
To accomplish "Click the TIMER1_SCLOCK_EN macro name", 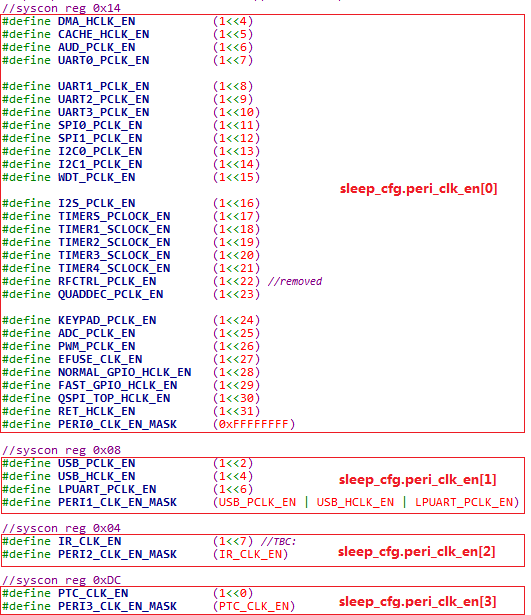I will click(x=114, y=229).
